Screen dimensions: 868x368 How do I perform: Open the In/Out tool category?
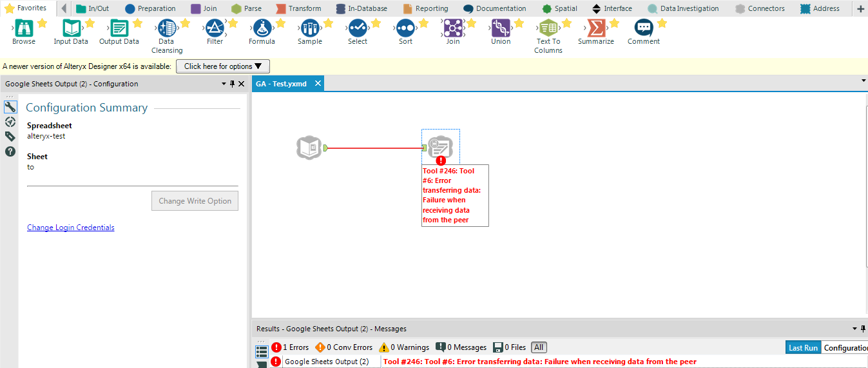click(93, 8)
